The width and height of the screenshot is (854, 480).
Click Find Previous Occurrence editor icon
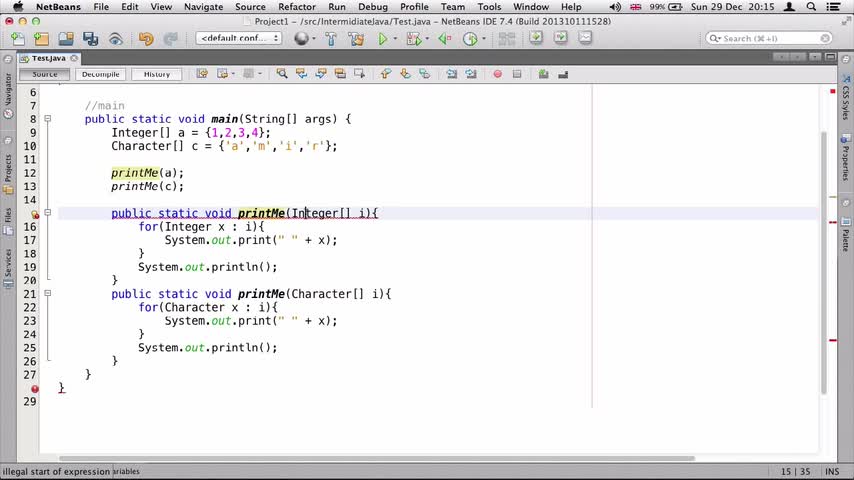click(x=301, y=74)
